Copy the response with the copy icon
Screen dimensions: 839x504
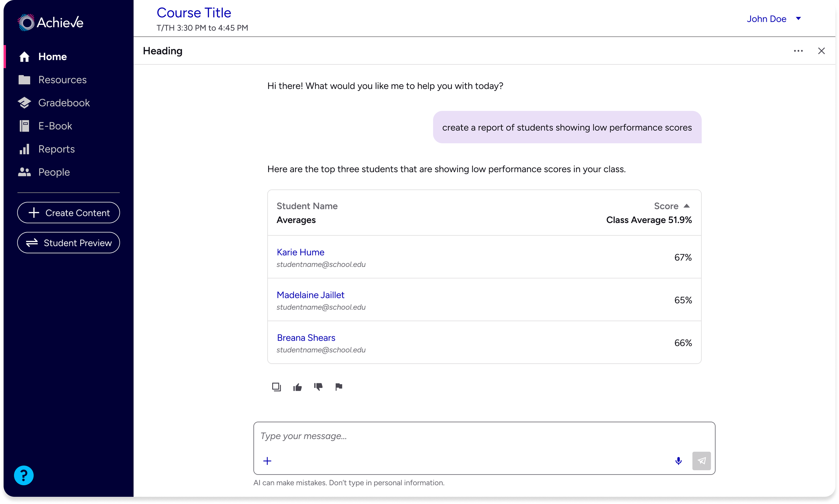276,387
